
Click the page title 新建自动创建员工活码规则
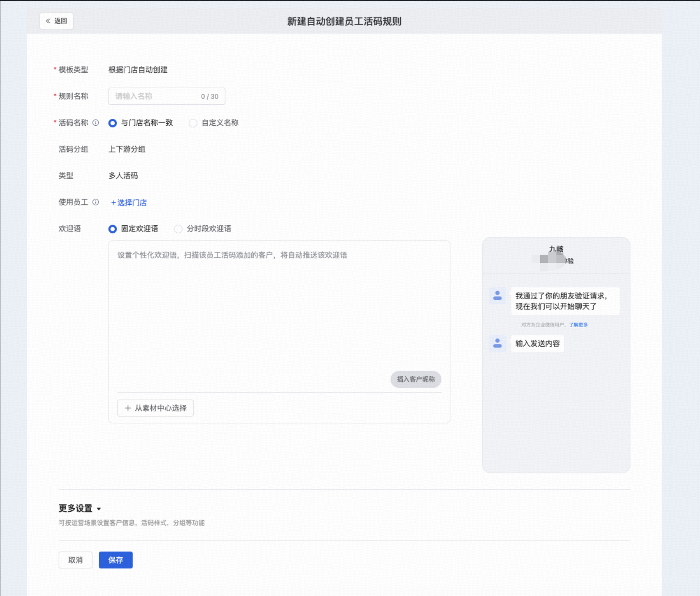click(344, 21)
